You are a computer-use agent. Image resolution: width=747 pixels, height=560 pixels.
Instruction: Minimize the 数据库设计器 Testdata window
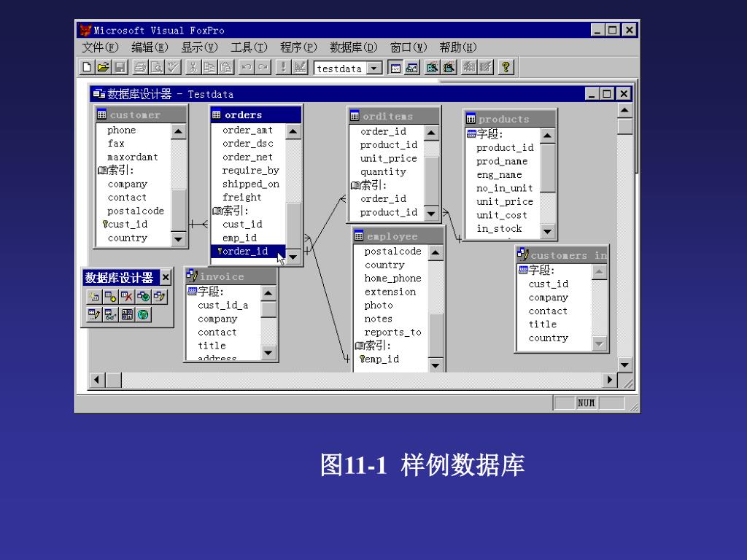pos(592,94)
